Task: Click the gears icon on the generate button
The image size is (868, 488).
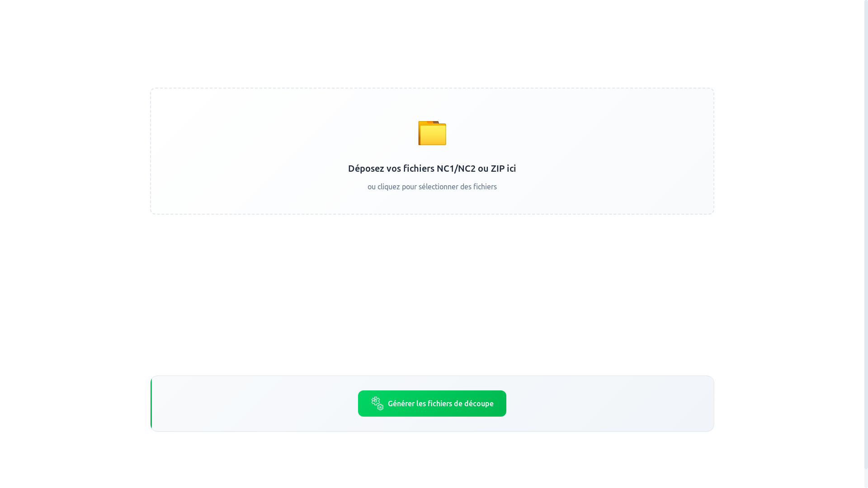Action: coord(377,404)
